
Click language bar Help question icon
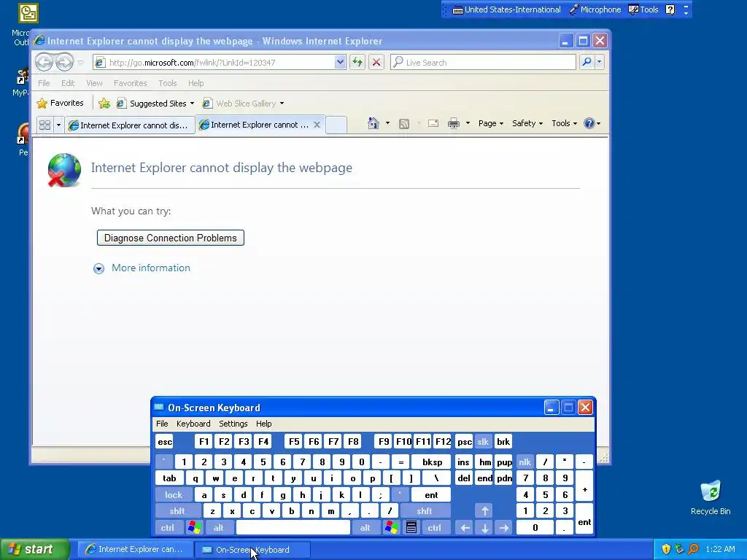point(670,9)
